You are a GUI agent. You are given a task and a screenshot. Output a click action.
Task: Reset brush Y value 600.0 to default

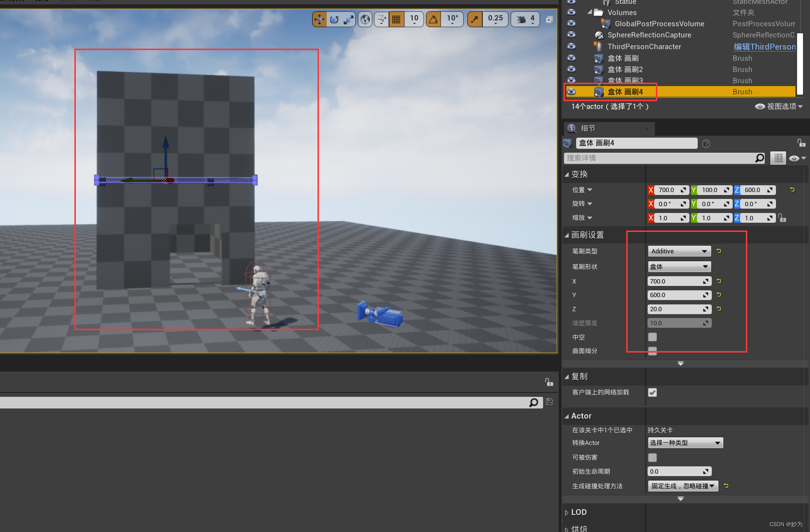point(719,295)
